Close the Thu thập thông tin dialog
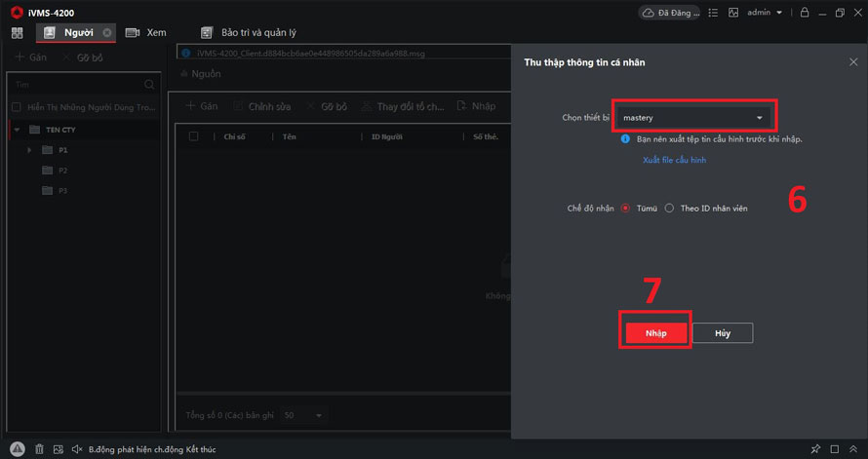This screenshot has width=868, height=459. coord(853,62)
